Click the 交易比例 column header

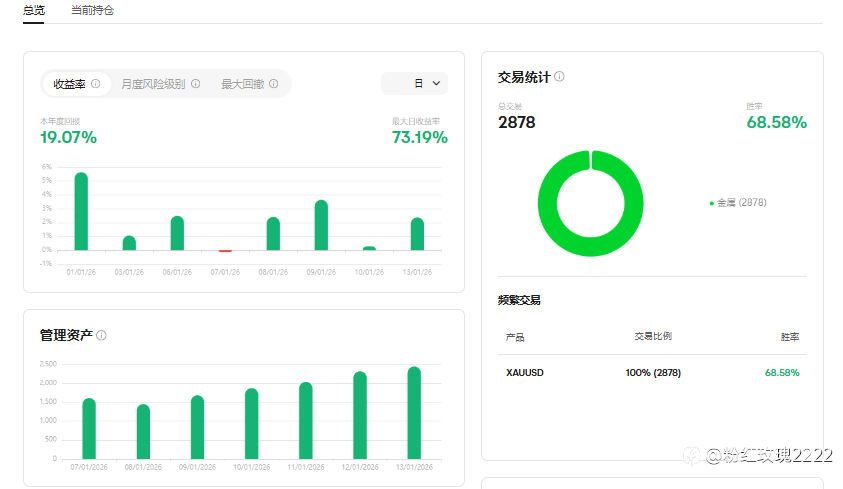point(653,336)
